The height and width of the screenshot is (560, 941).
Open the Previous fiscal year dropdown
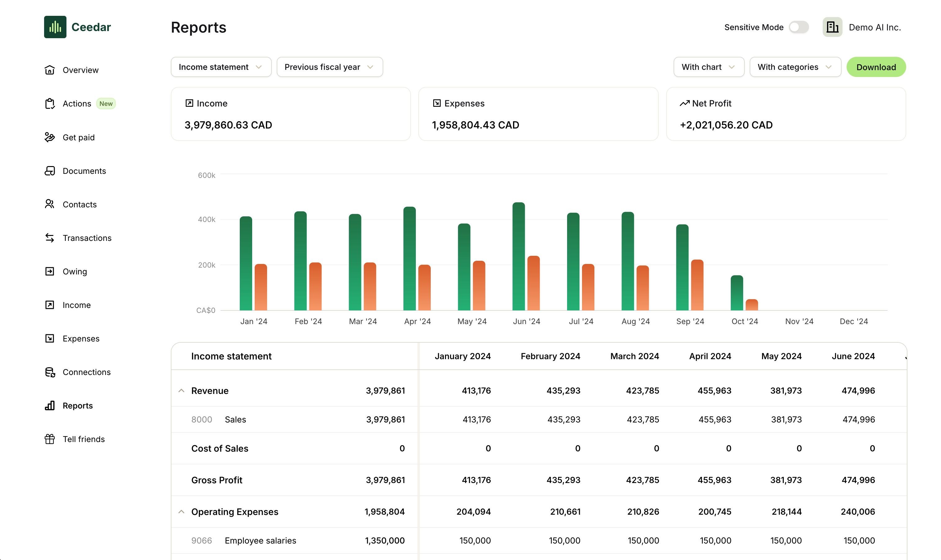[x=329, y=67]
